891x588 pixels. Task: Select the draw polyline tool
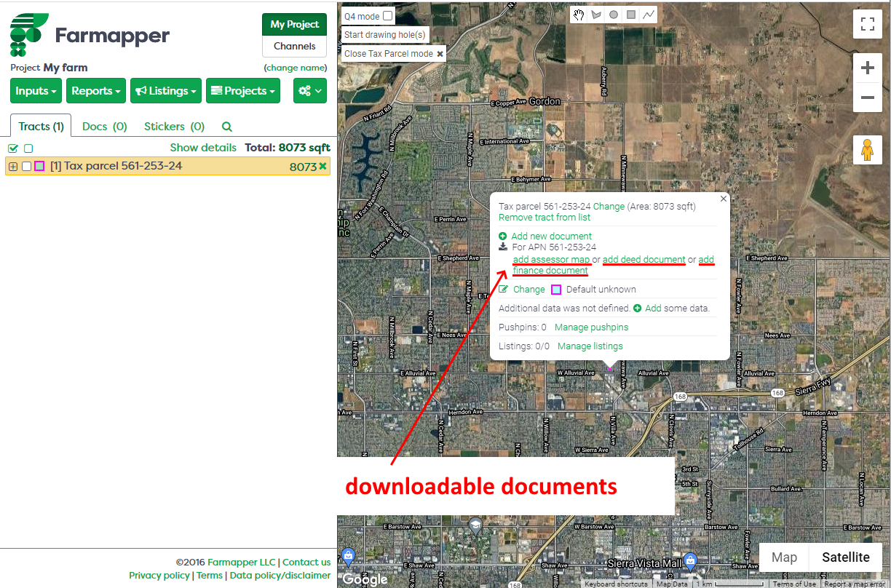(649, 15)
